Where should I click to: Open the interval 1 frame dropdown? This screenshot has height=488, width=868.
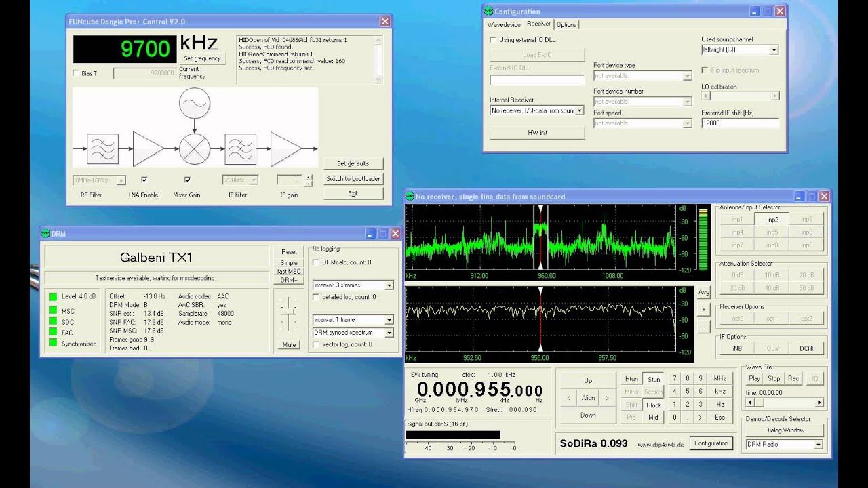389,320
